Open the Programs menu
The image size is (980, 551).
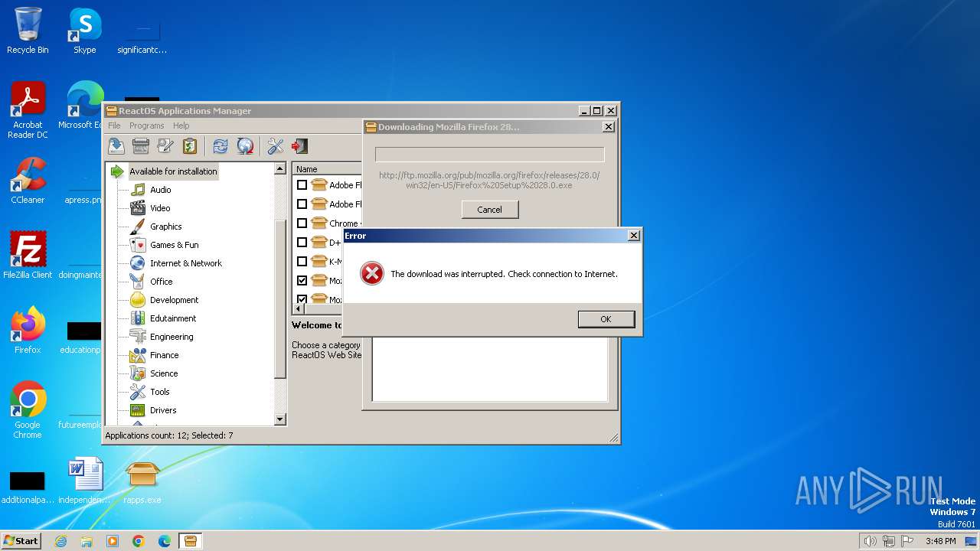point(146,126)
